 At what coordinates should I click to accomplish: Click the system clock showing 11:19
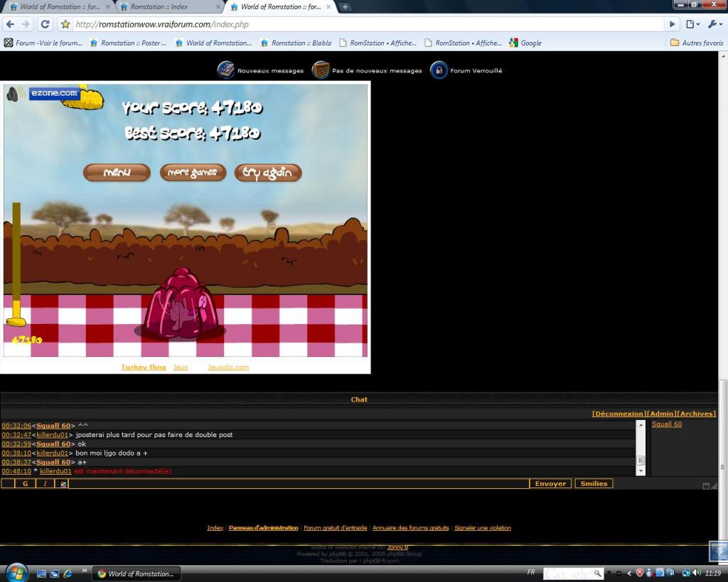713,573
